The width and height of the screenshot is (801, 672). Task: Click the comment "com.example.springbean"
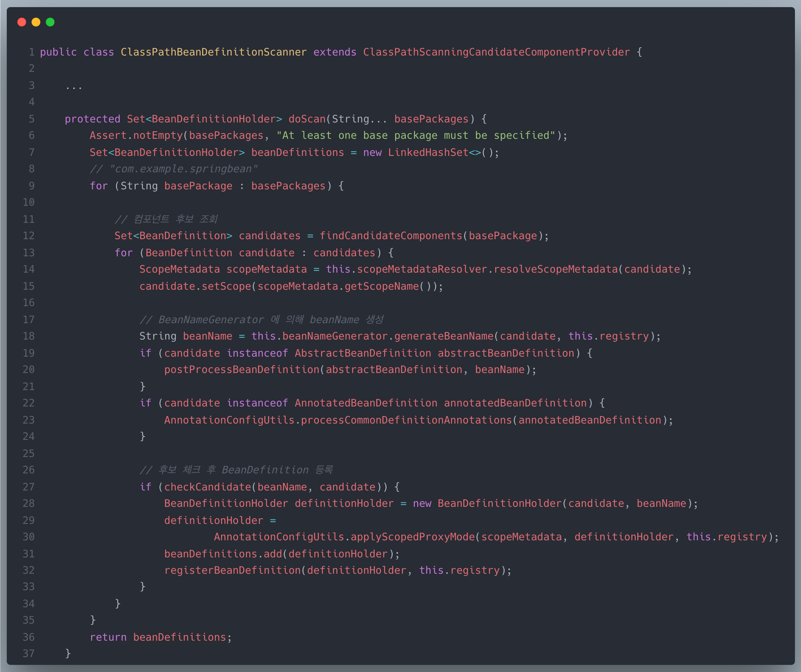(174, 169)
